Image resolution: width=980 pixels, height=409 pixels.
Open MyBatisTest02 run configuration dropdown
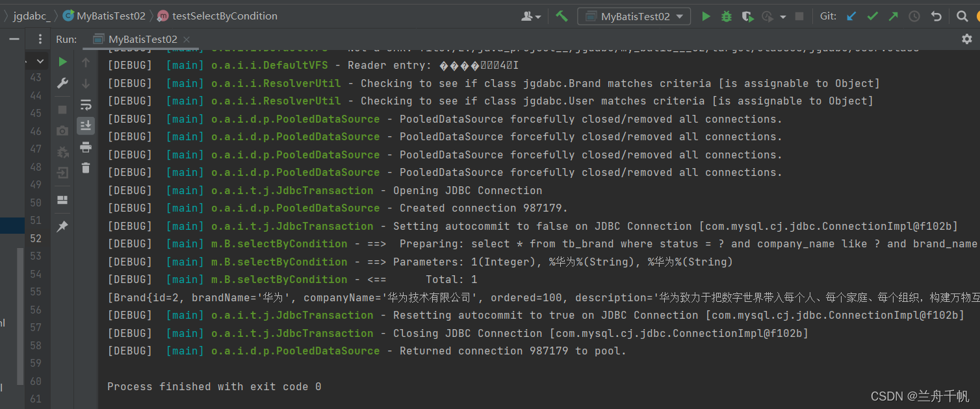coord(634,16)
